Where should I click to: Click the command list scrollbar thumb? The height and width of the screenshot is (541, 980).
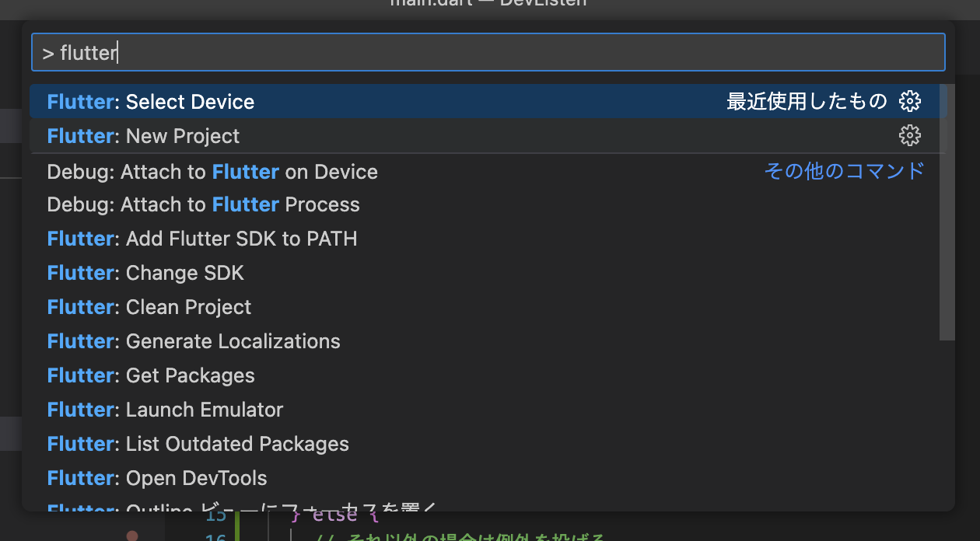[x=947, y=211]
